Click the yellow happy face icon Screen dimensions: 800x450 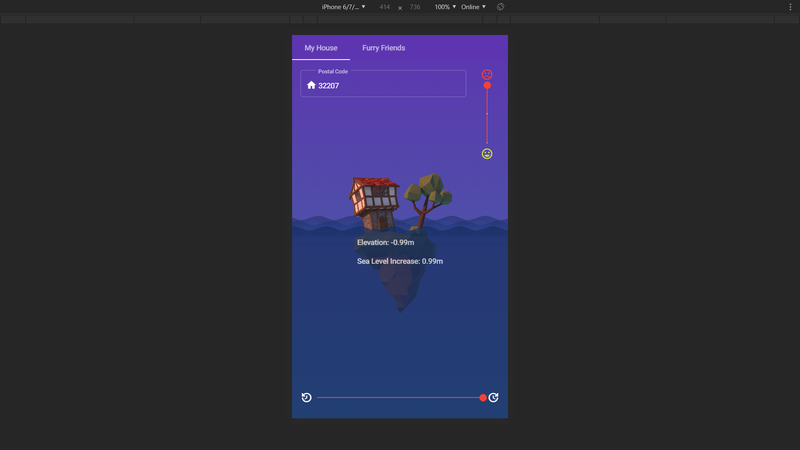487,154
